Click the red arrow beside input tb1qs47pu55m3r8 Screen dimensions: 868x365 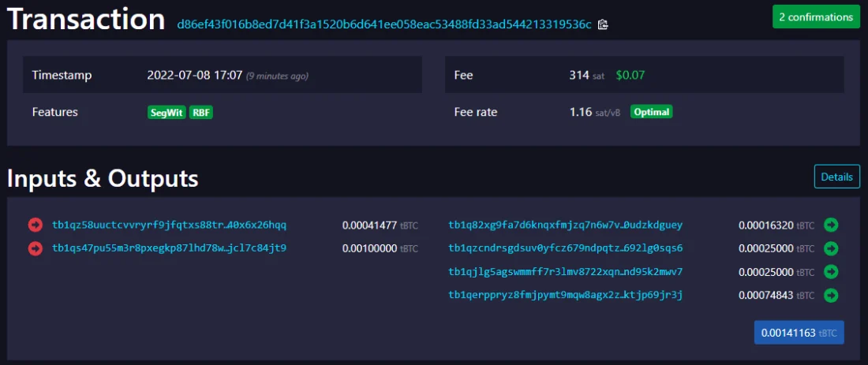(36, 248)
